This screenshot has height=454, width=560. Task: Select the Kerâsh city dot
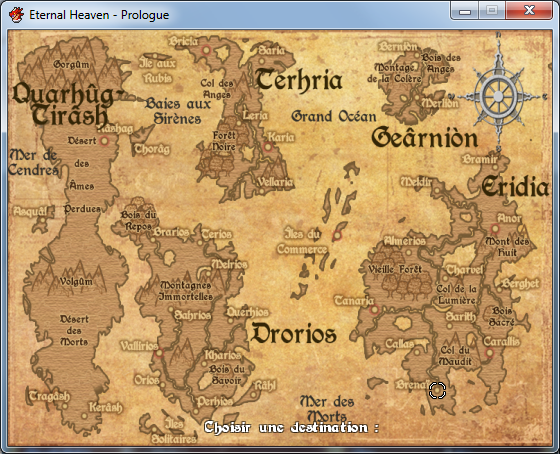[x=84, y=416]
